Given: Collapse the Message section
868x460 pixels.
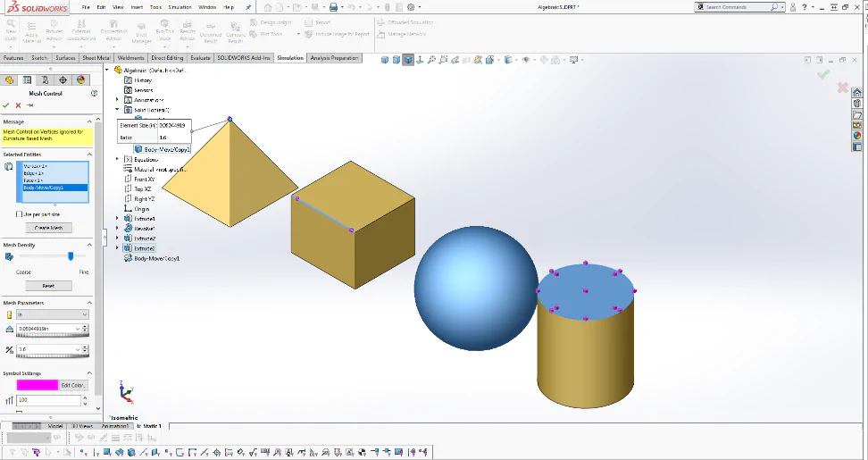Looking at the screenshot, I should [89, 121].
